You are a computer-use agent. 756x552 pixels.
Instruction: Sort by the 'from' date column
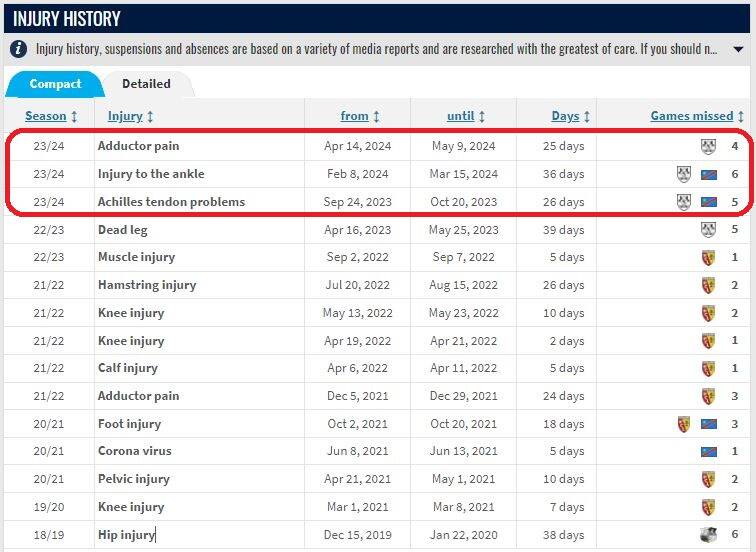[x=360, y=116]
